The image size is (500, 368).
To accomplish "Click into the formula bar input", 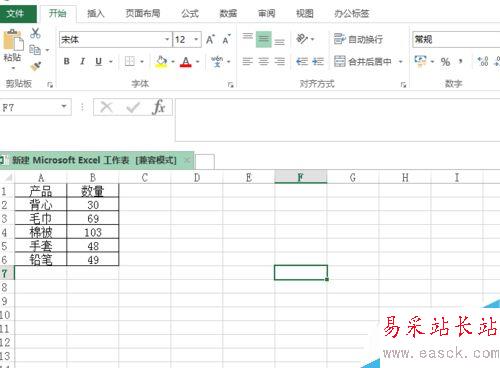I will coord(337,120).
